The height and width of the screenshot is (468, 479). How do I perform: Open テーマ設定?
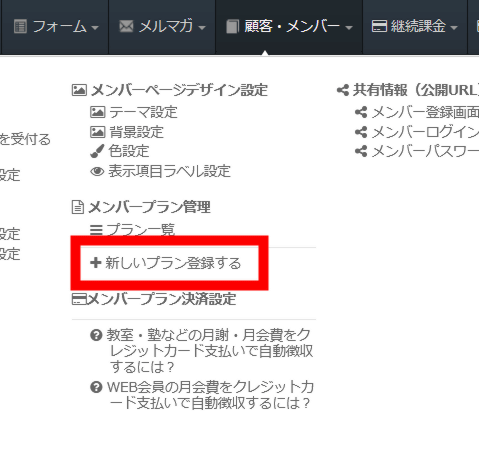143,112
